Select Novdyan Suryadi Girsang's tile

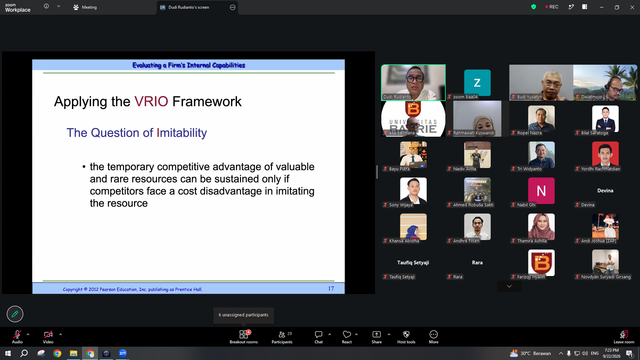tap(605, 262)
